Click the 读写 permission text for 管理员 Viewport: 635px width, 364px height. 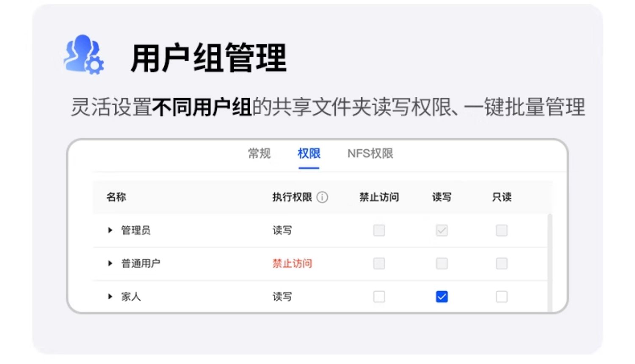(x=282, y=230)
